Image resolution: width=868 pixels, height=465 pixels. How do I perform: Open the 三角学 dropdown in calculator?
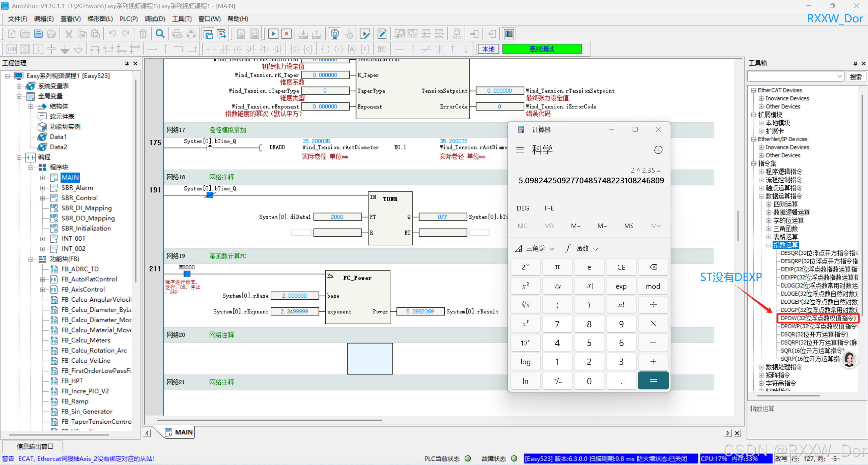[535, 248]
